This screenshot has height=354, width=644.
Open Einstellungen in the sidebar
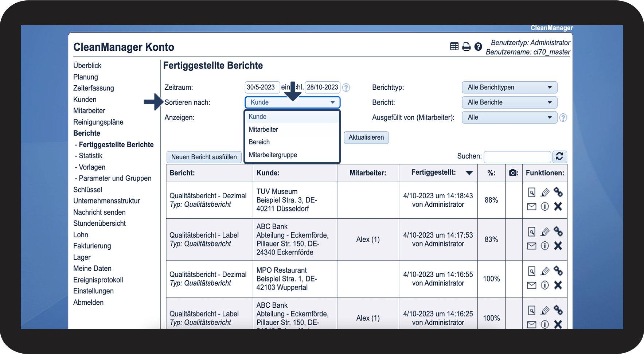coord(94,291)
